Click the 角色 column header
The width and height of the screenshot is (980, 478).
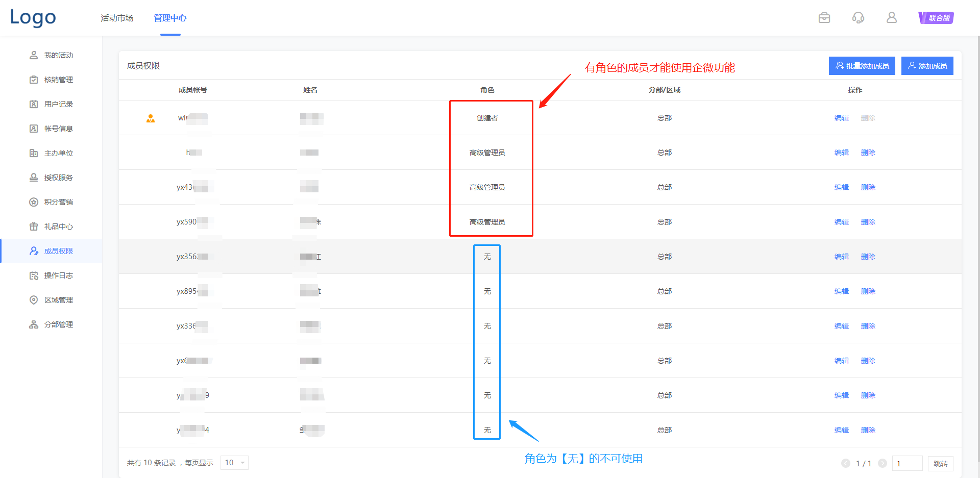point(487,90)
